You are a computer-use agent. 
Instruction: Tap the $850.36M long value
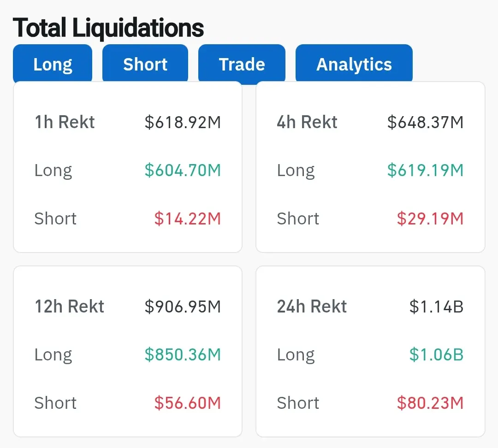pyautogui.click(x=183, y=355)
